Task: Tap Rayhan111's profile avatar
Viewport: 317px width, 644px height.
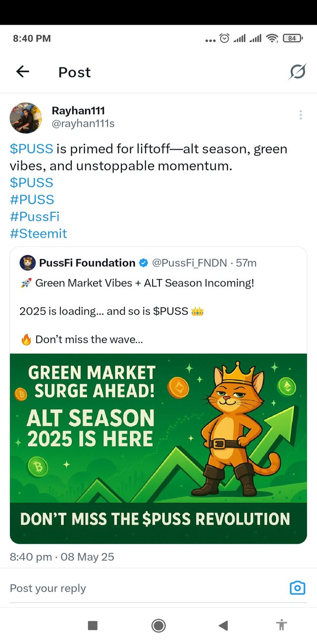Action: pos(26,118)
